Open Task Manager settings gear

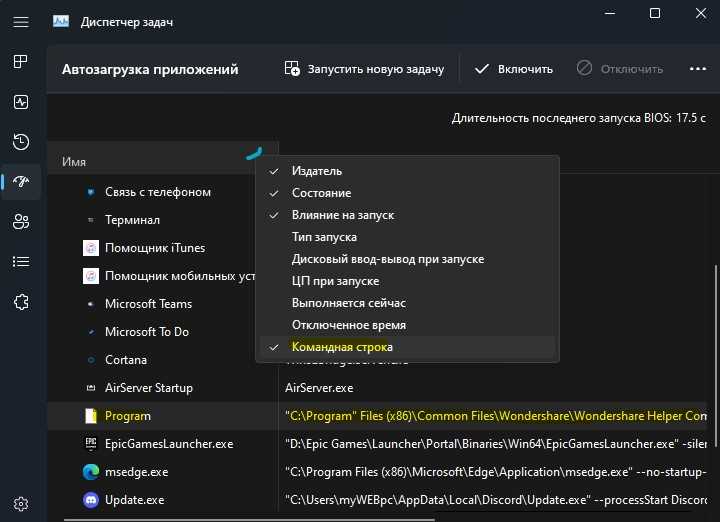(x=21, y=504)
